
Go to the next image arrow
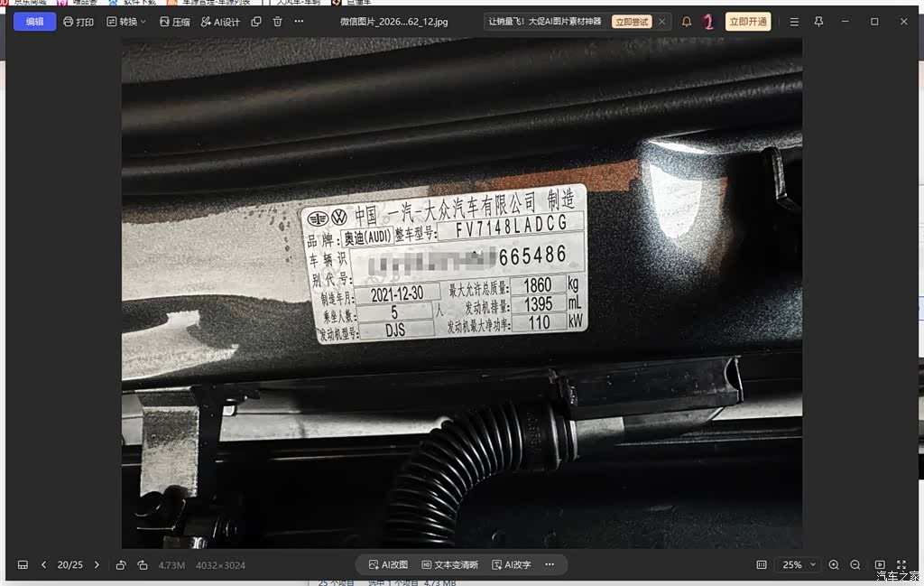click(x=97, y=564)
